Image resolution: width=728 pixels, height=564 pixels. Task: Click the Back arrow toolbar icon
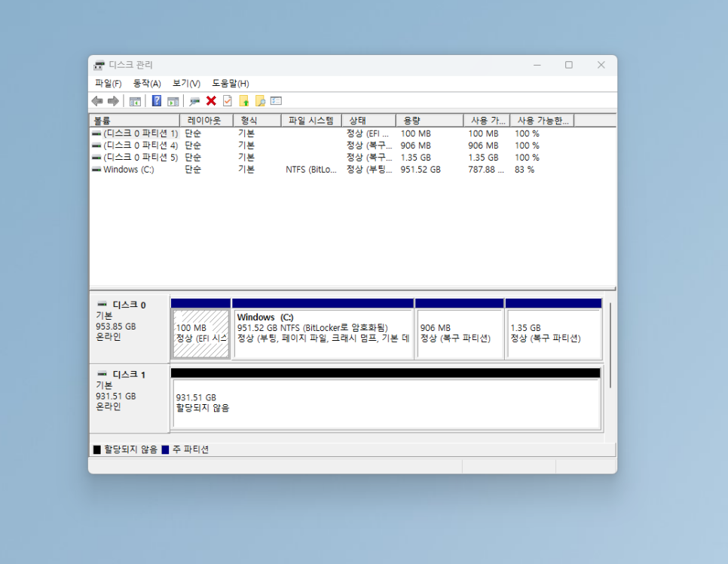(96, 101)
